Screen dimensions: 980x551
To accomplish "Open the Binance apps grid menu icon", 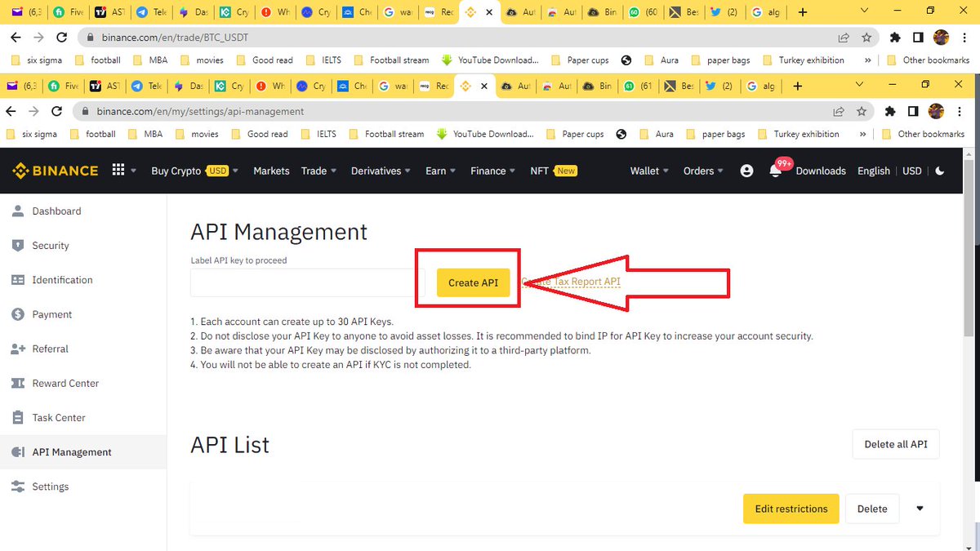I will pyautogui.click(x=118, y=170).
